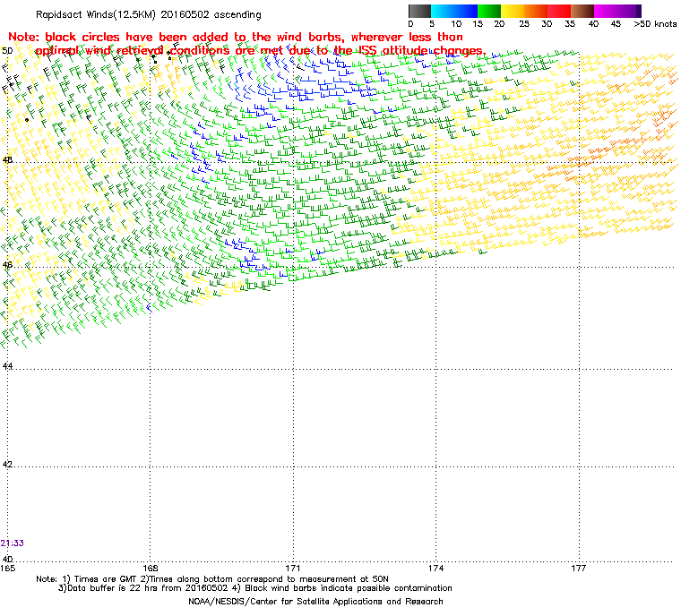Screen dimensions: 681x616
Task: Click the longitude label '168'
Action: pyautogui.click(x=151, y=569)
